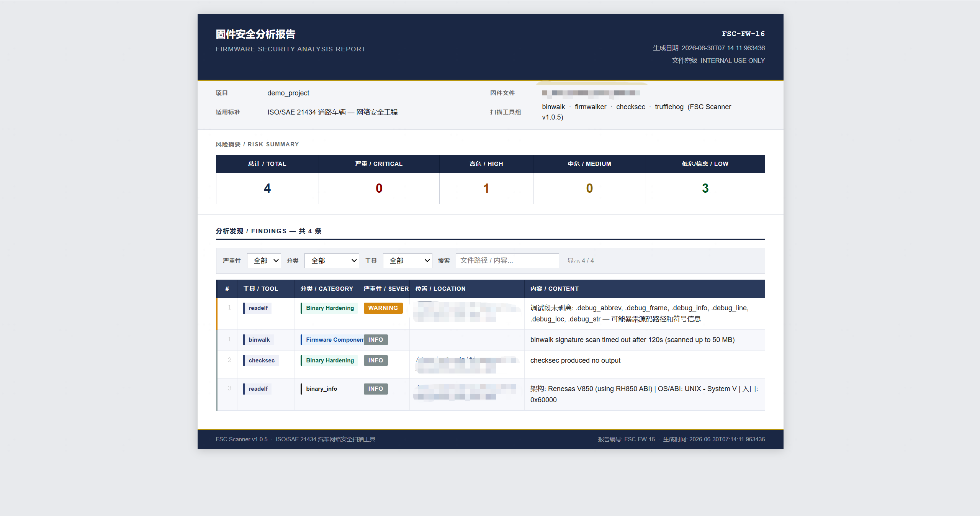Click the 总计 / TOTAL header cell
The height and width of the screenshot is (516, 980).
pos(267,164)
